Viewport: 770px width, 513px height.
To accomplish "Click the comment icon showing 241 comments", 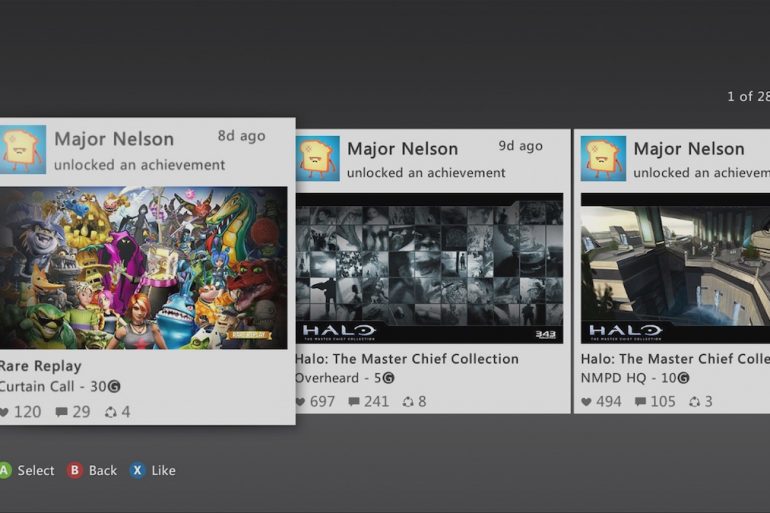I will [x=354, y=402].
